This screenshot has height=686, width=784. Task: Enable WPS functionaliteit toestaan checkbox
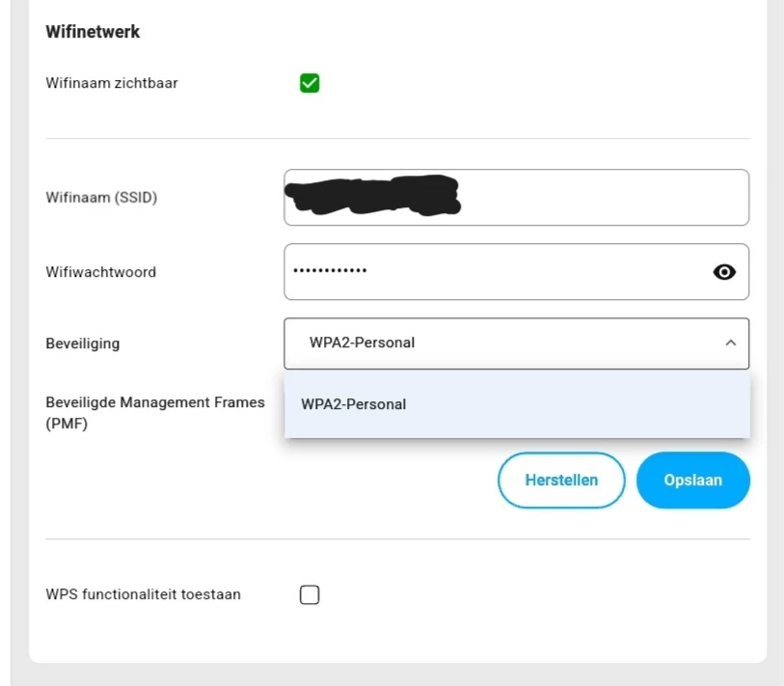coord(310,594)
